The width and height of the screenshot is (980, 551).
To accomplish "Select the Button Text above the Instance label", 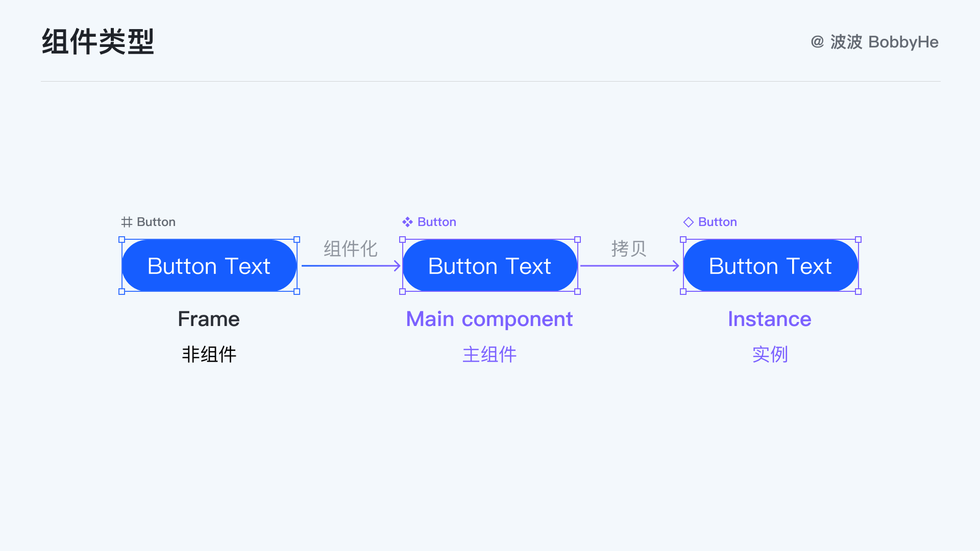I will click(770, 266).
